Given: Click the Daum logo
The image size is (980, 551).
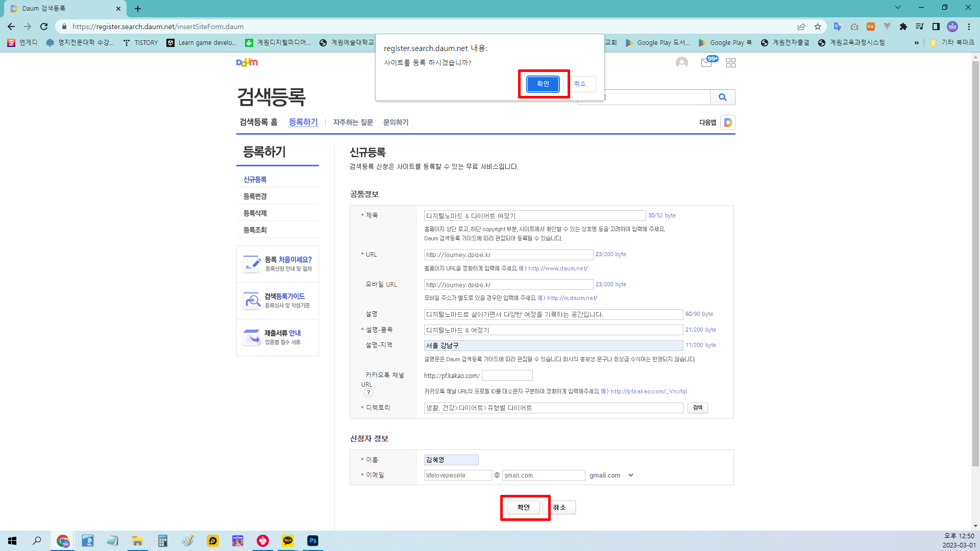Looking at the screenshot, I should point(247,62).
